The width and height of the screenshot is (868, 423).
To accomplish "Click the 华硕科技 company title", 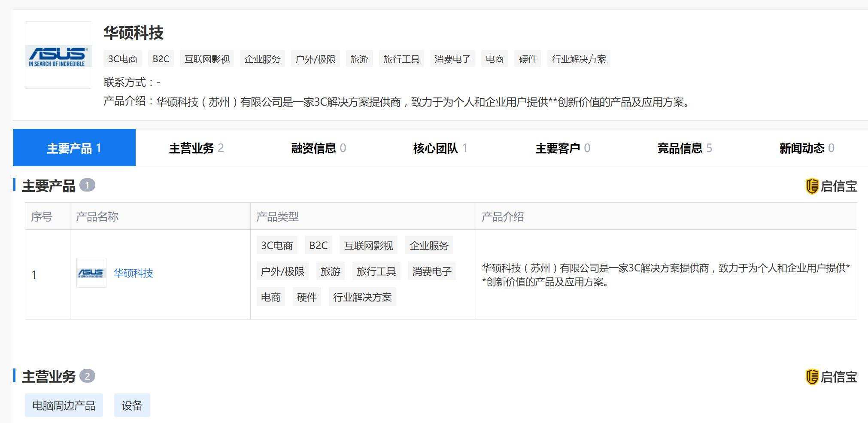I will 134,33.
